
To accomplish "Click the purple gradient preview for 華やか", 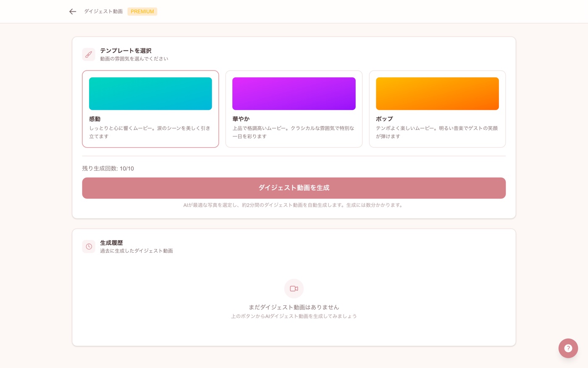I will click(294, 94).
